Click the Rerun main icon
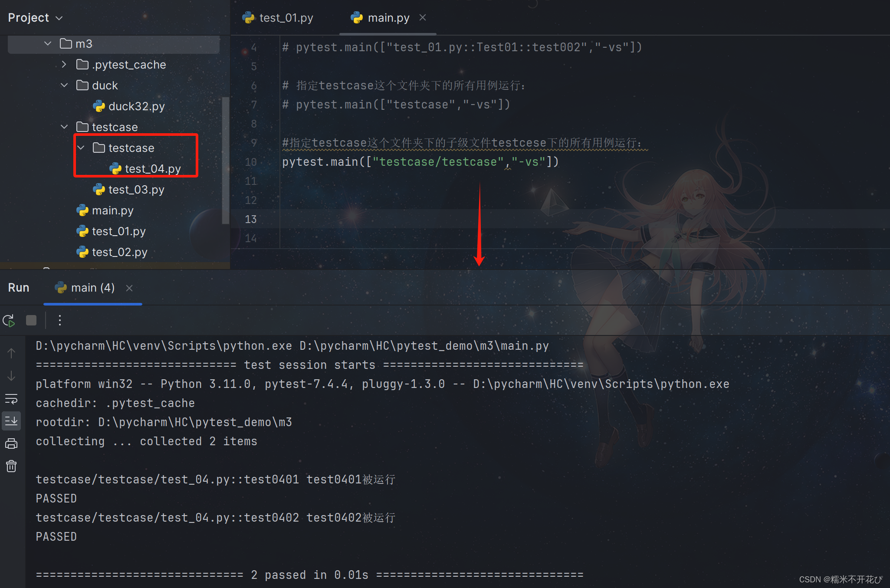This screenshot has width=890, height=588. (9, 321)
